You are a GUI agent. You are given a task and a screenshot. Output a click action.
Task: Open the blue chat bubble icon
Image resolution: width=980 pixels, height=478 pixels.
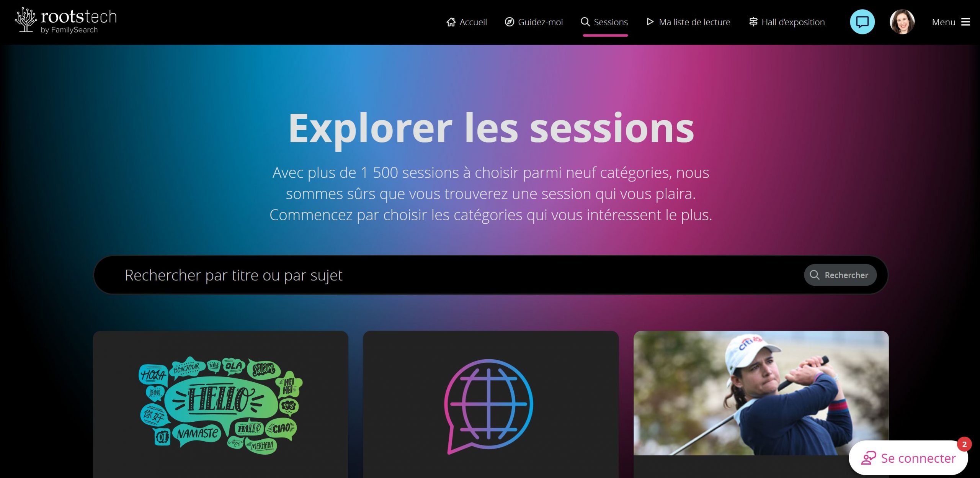pyautogui.click(x=862, y=22)
